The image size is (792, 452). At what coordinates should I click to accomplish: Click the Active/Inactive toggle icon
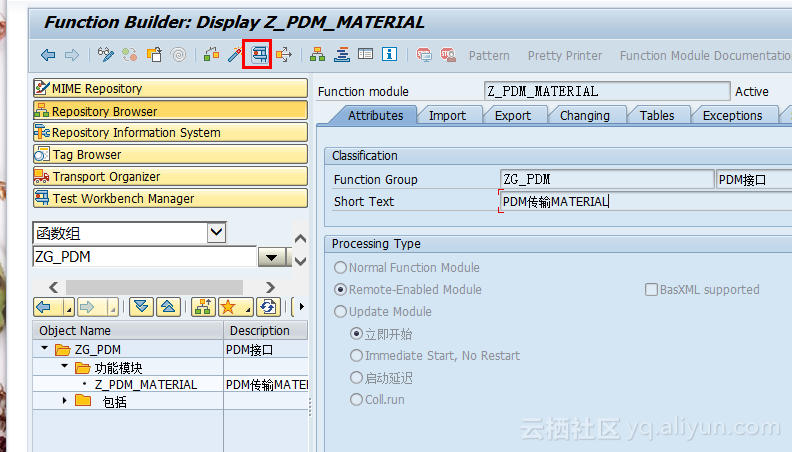point(129,55)
